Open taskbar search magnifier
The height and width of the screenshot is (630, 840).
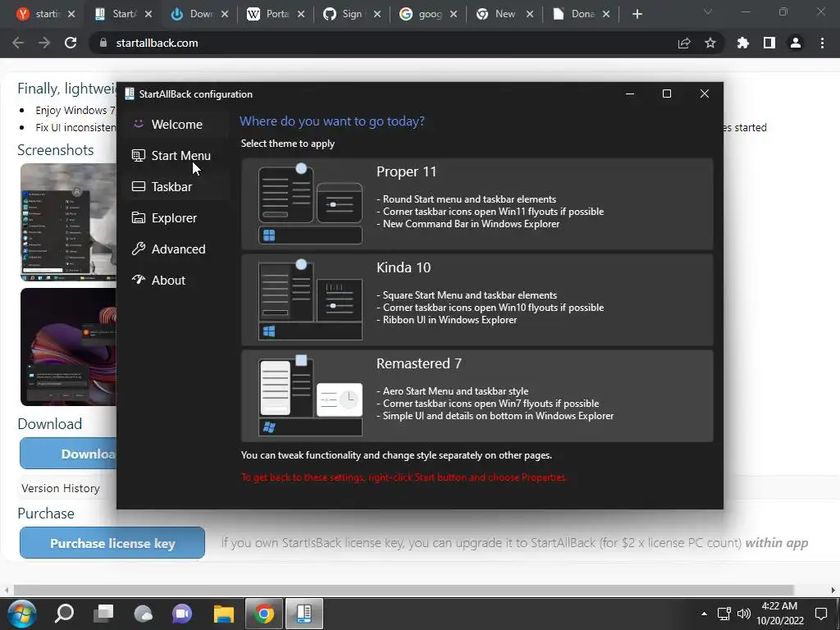(x=64, y=614)
